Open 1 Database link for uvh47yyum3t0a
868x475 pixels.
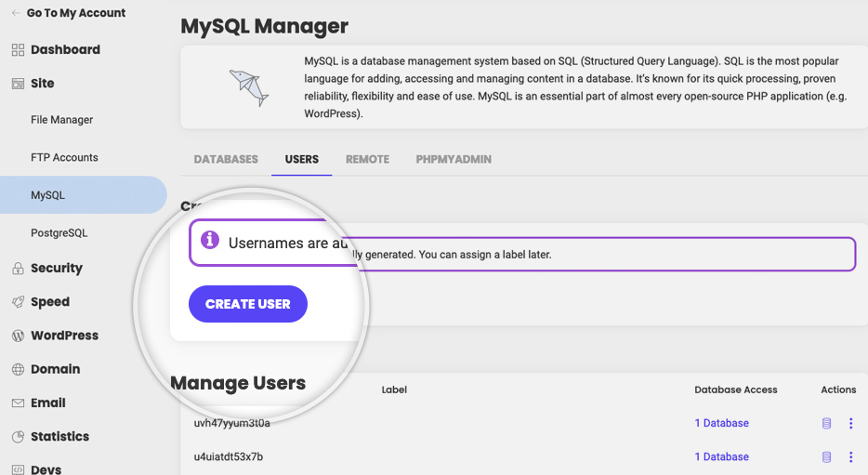click(722, 423)
